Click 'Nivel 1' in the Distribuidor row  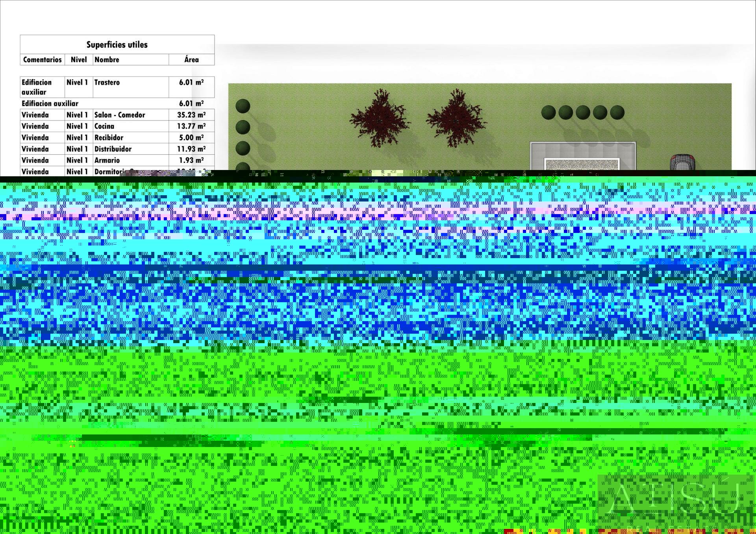pos(77,149)
